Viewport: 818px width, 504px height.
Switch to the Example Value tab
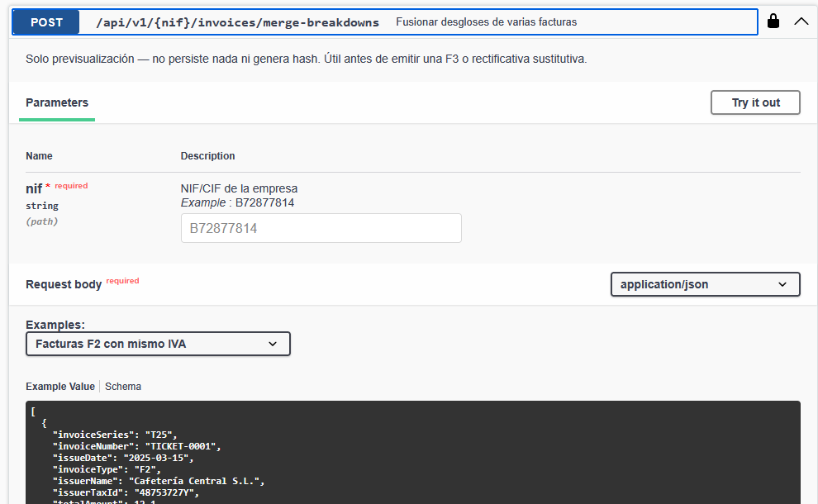tap(60, 386)
